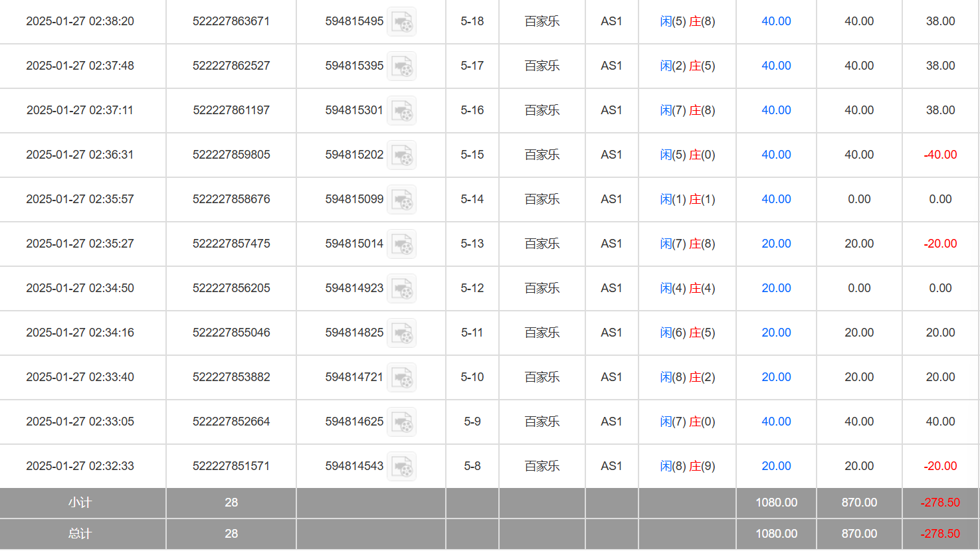Viewport: 980px width, 559px height.
Task: Click replay icon beside 594814825
Action: (401, 333)
